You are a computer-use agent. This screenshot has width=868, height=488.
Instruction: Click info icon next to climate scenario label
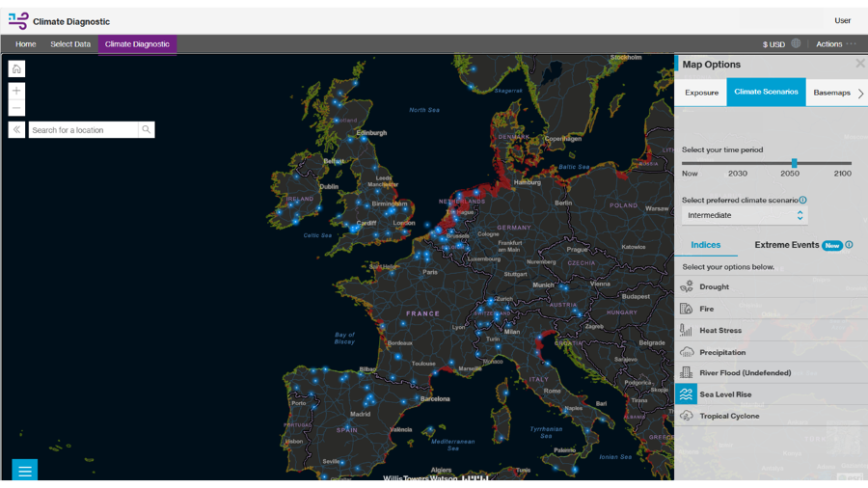803,201
